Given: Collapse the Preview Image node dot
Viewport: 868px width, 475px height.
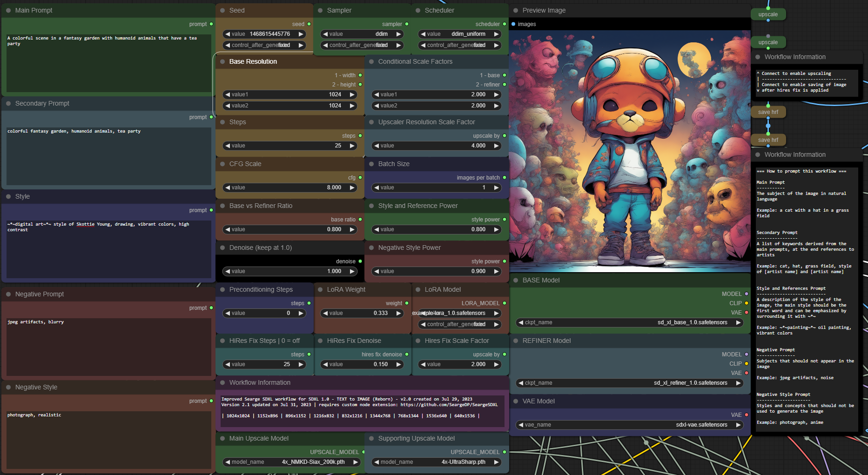Looking at the screenshot, I should pyautogui.click(x=516, y=10).
